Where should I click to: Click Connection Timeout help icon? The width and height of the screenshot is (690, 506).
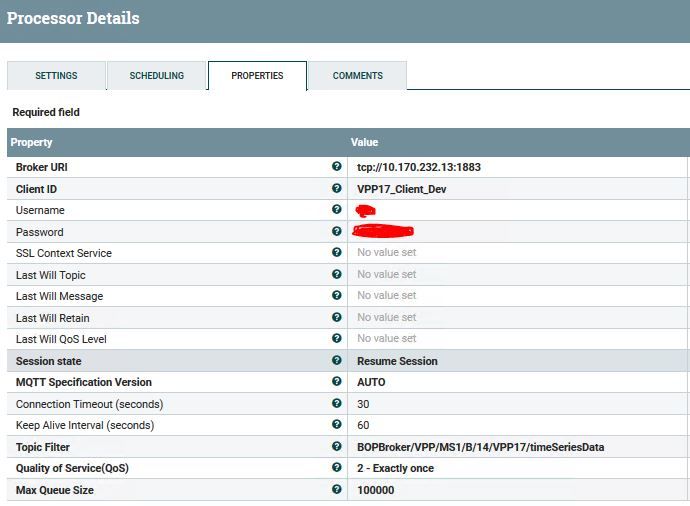pyautogui.click(x=337, y=403)
